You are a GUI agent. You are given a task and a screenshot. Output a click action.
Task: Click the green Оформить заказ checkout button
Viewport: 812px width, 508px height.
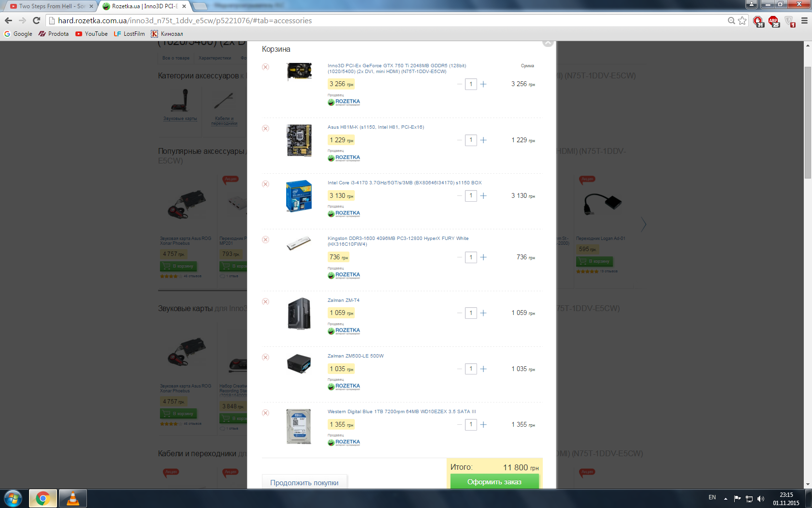(494, 481)
